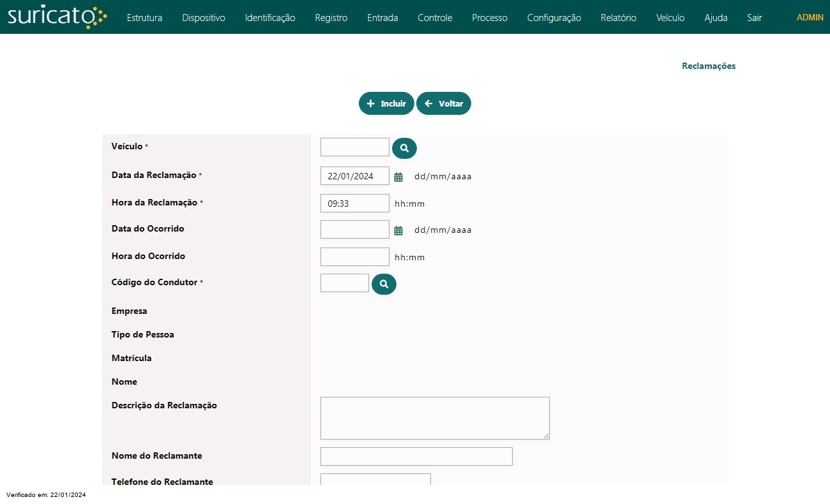Open the Estrutura menu

coord(144,18)
